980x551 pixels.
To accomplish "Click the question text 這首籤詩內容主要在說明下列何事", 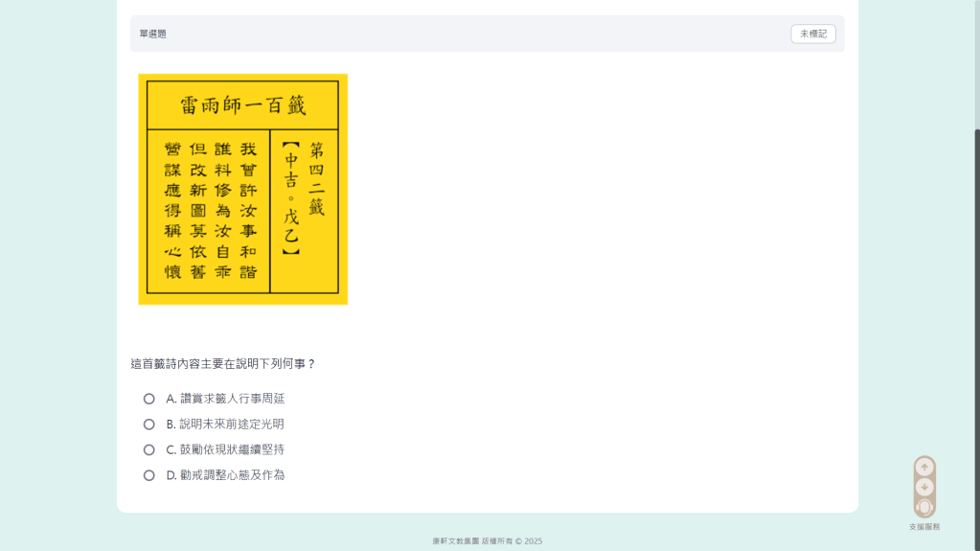I will (223, 364).
